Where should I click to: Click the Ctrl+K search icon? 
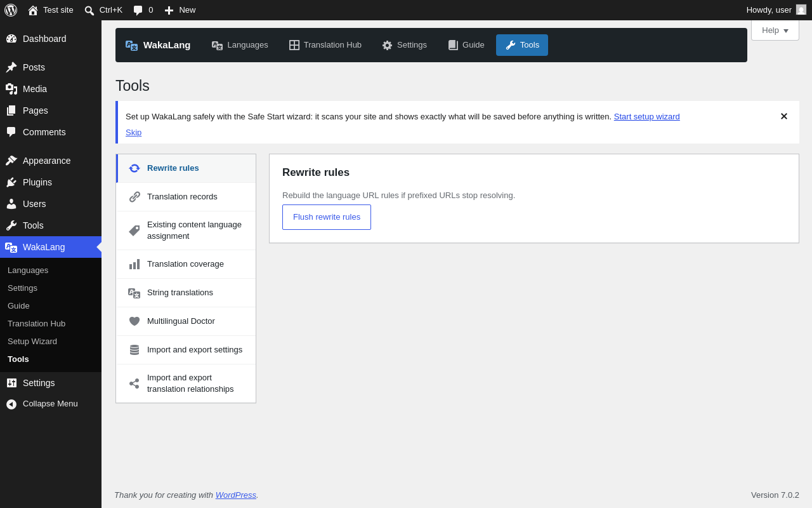tap(89, 10)
